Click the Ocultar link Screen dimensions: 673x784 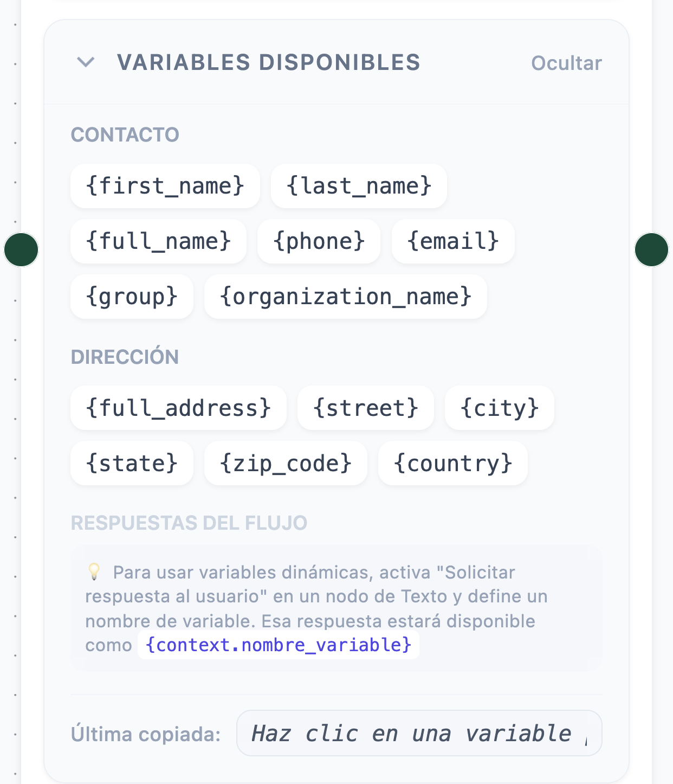pyautogui.click(x=566, y=63)
